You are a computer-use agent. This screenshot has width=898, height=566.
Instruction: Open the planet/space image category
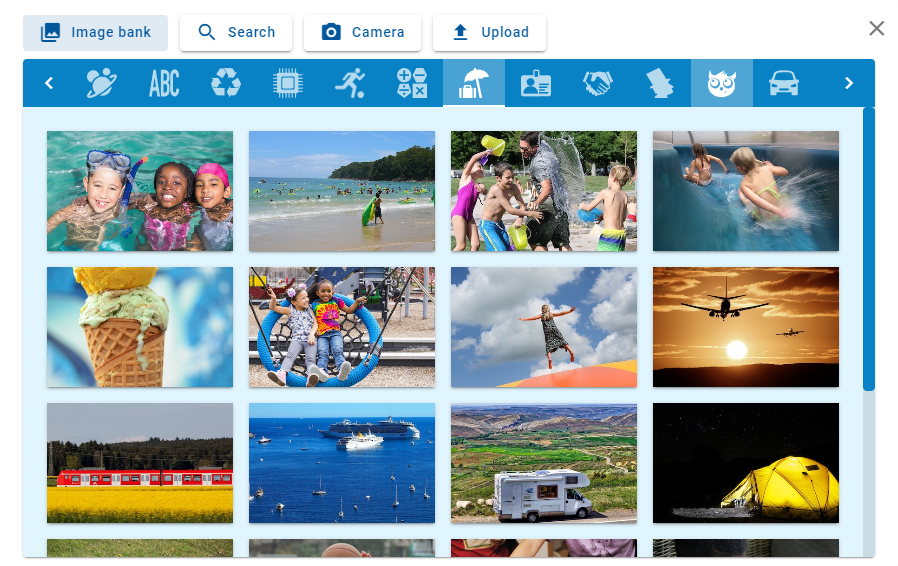(101, 83)
